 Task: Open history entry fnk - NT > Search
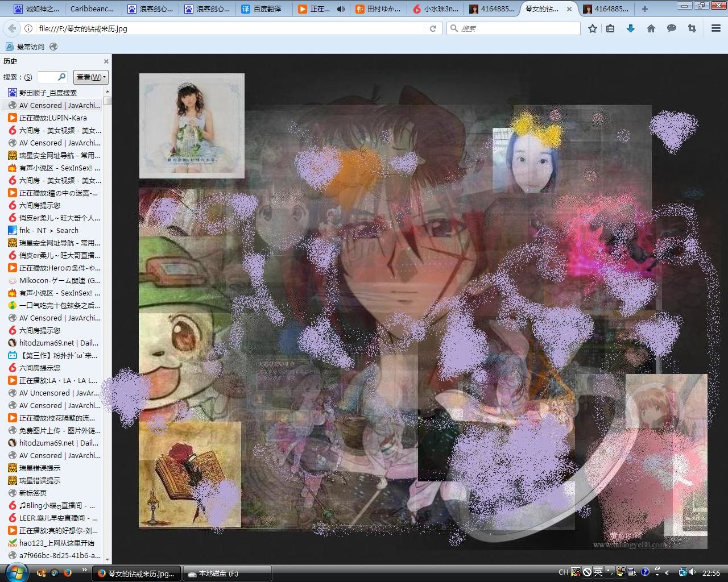(52, 230)
